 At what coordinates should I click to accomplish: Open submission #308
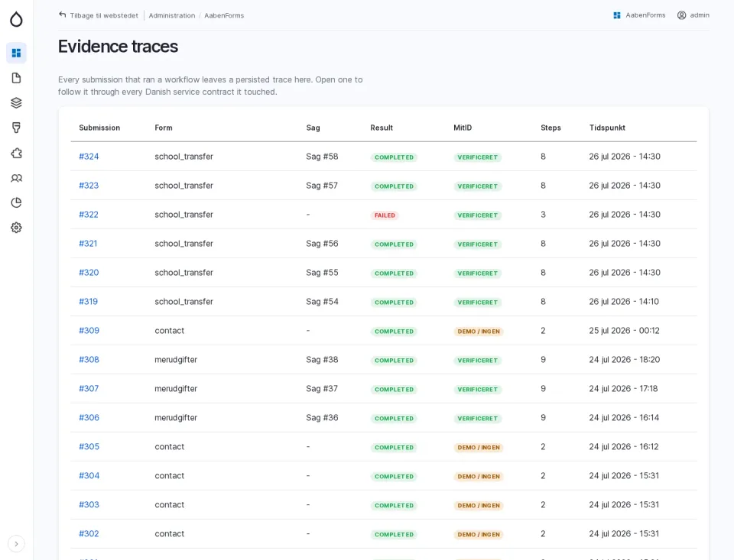[x=89, y=359]
